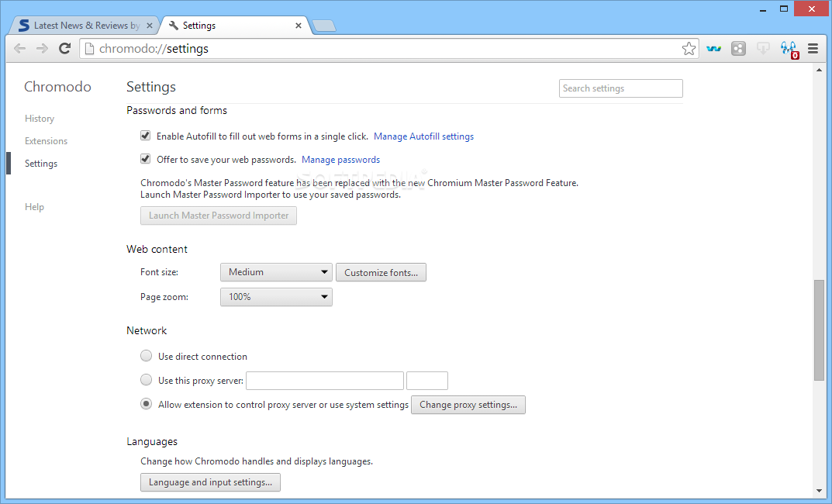Image resolution: width=832 pixels, height=504 pixels.
Task: Go back to the previous page
Action: [x=19, y=49]
